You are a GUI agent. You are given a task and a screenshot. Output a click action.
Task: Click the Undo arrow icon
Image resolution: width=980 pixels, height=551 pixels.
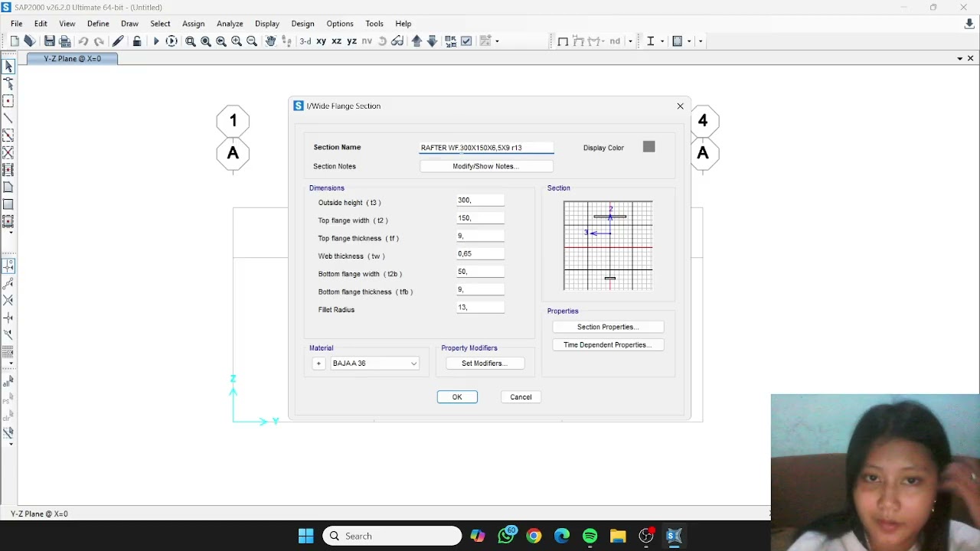[83, 41]
